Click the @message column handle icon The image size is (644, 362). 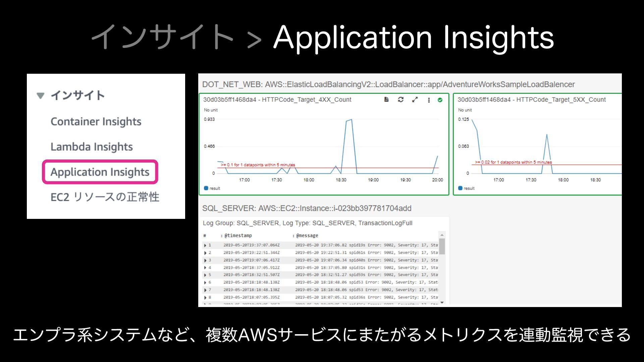tap(293, 236)
